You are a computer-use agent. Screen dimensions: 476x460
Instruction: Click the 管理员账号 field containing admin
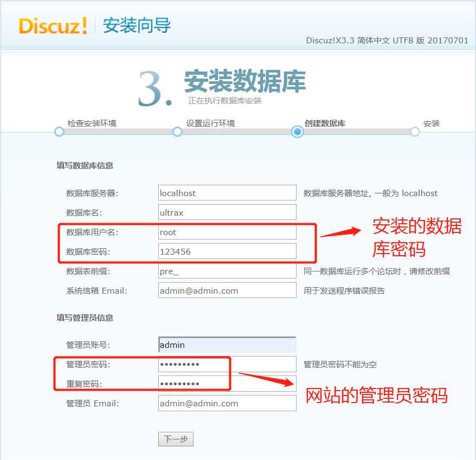227,345
